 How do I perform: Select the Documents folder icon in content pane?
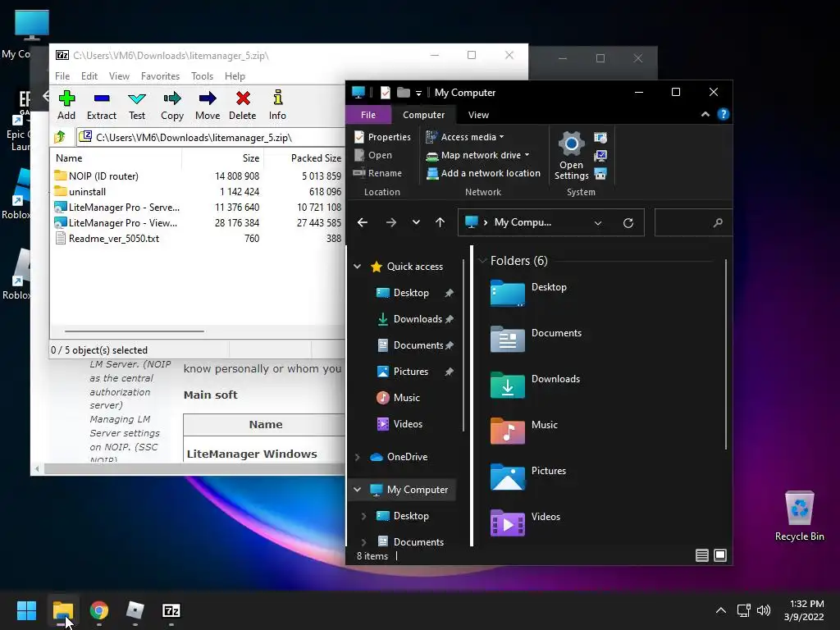(507, 339)
